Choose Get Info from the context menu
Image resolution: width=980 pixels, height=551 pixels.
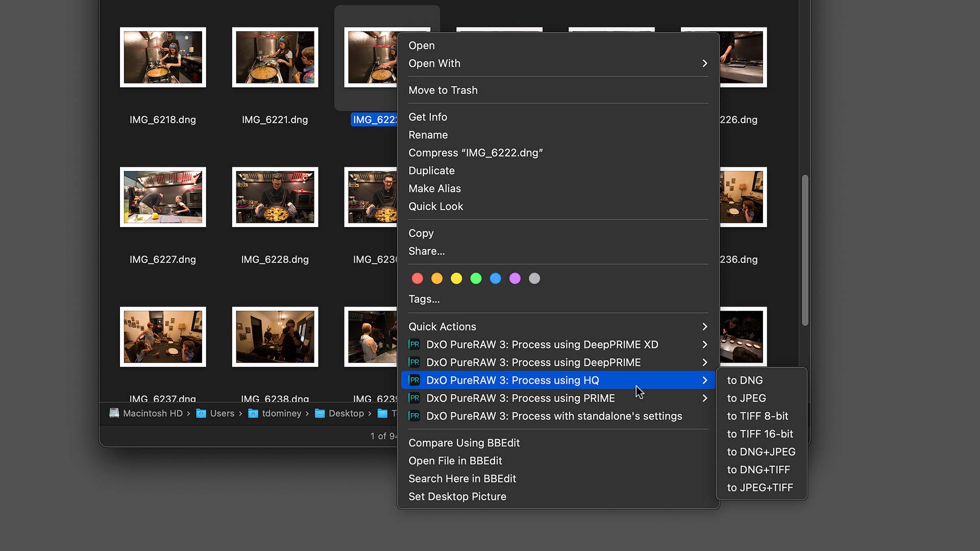(x=428, y=117)
